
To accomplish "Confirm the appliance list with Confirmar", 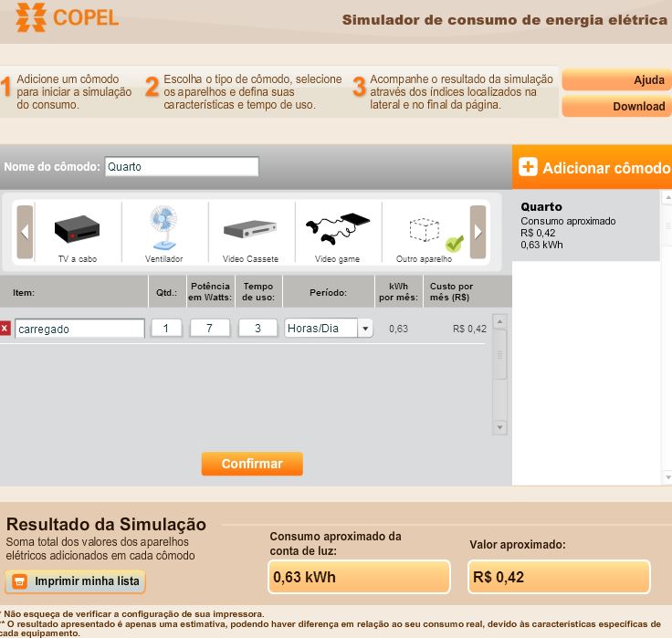I will [252, 464].
